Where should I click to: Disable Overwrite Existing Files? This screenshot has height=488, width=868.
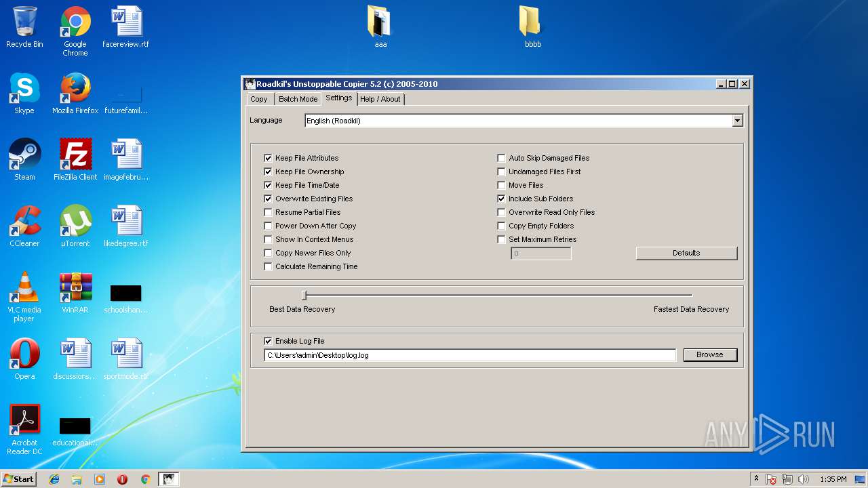coord(268,199)
